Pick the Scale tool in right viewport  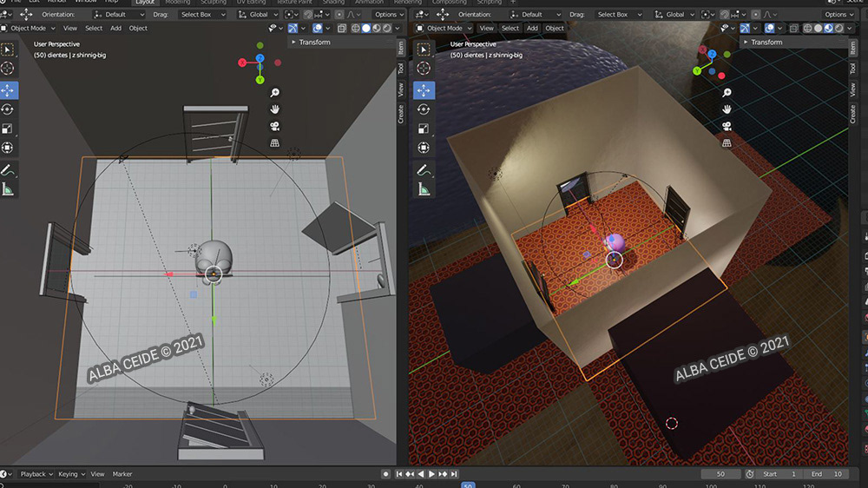click(424, 129)
